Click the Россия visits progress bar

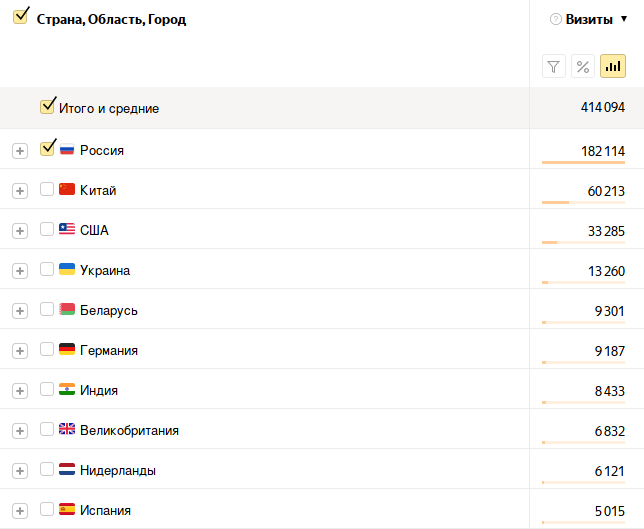coord(583,162)
